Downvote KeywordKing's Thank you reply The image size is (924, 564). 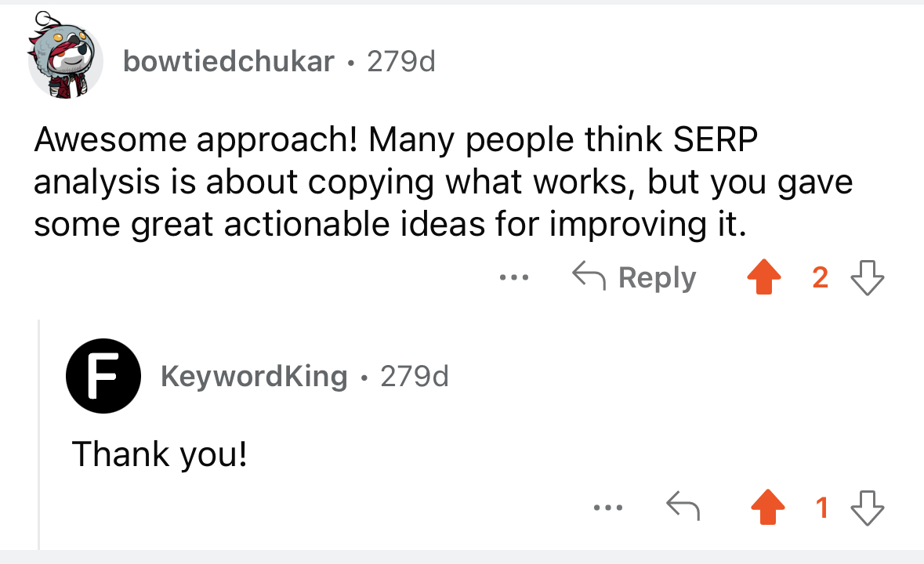868,508
